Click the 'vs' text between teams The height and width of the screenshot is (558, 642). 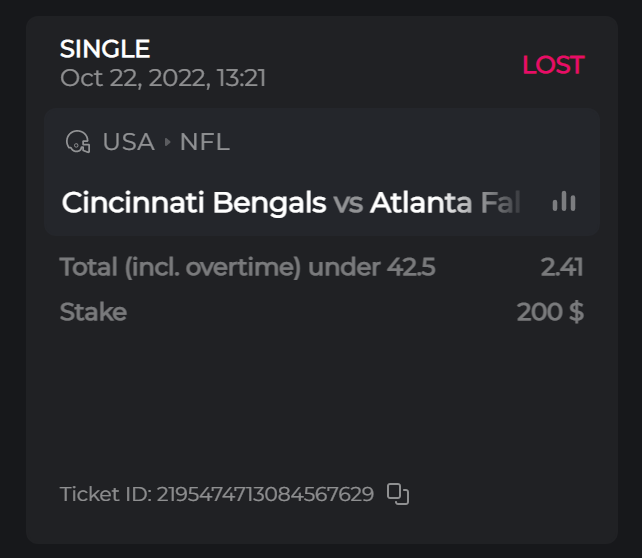(348, 203)
